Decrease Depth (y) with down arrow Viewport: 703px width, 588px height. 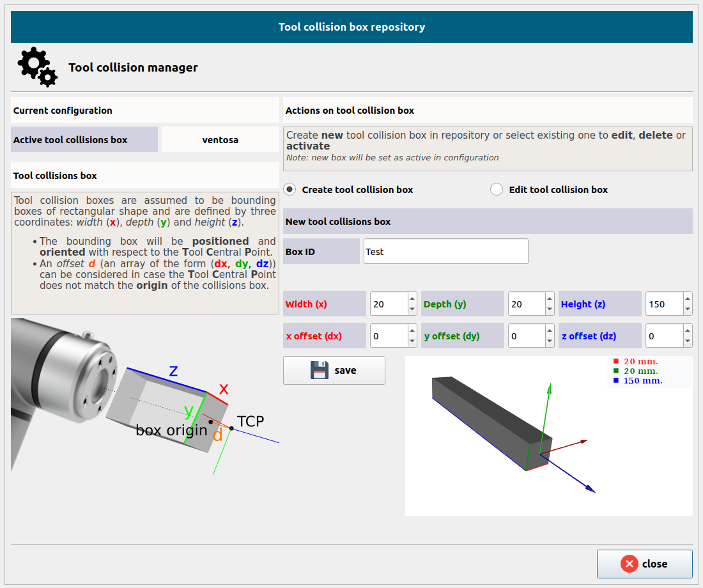point(550,309)
